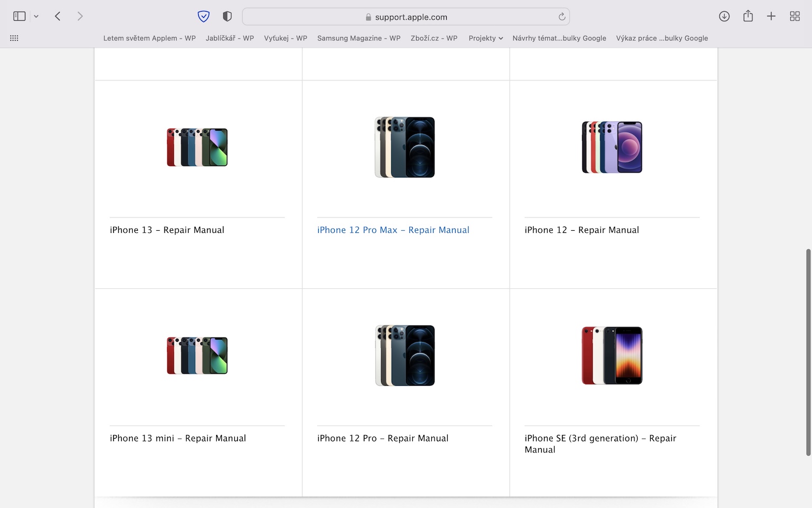Go forward to the next page

[x=80, y=16]
